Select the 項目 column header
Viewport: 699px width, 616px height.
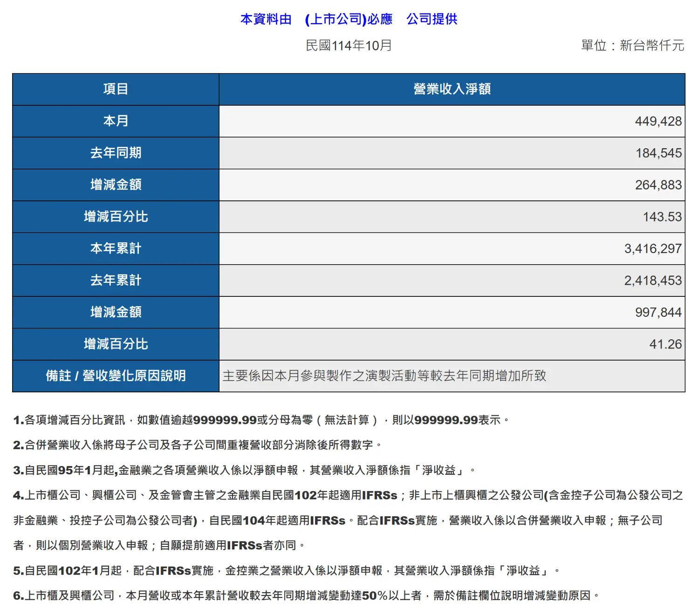tap(116, 89)
